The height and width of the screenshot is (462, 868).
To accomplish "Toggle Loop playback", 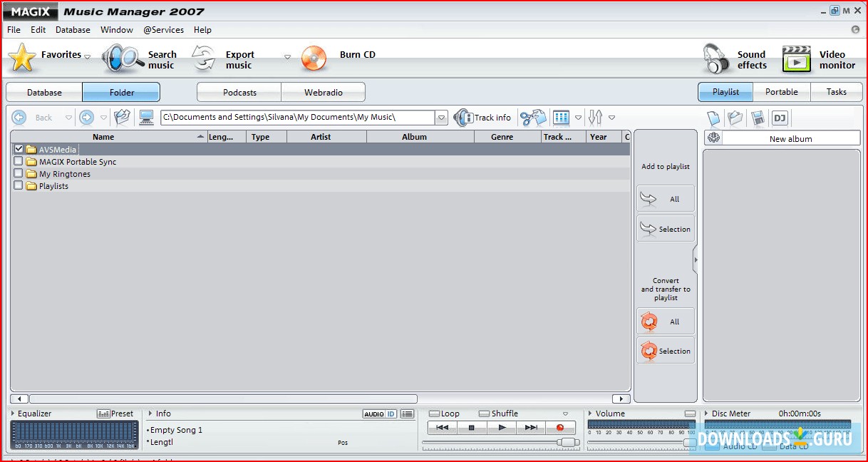I will click(434, 414).
